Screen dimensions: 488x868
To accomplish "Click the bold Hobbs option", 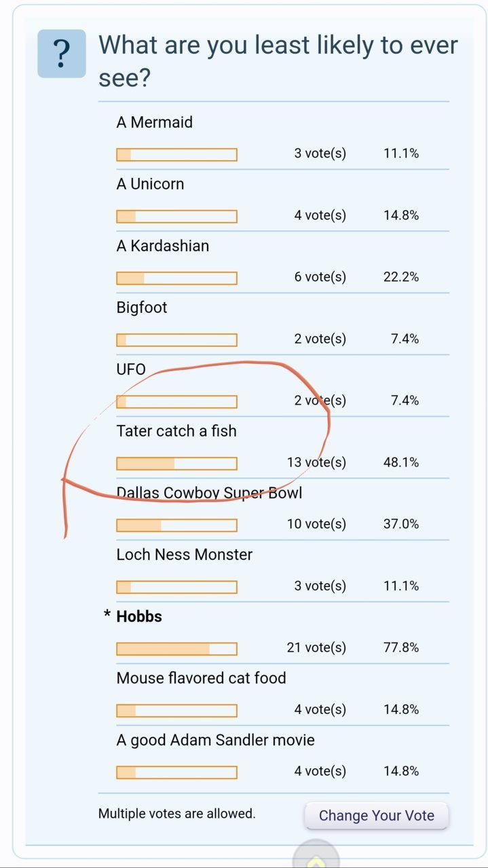I will click(139, 616).
